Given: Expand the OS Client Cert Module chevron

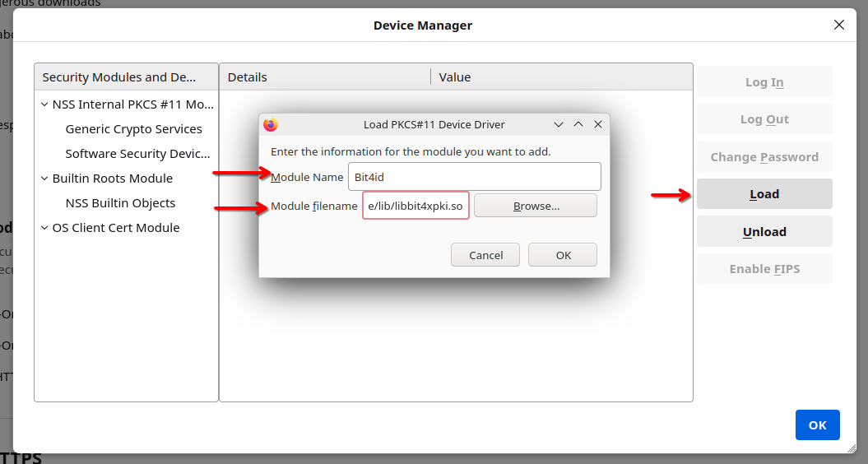Looking at the screenshot, I should [x=44, y=228].
